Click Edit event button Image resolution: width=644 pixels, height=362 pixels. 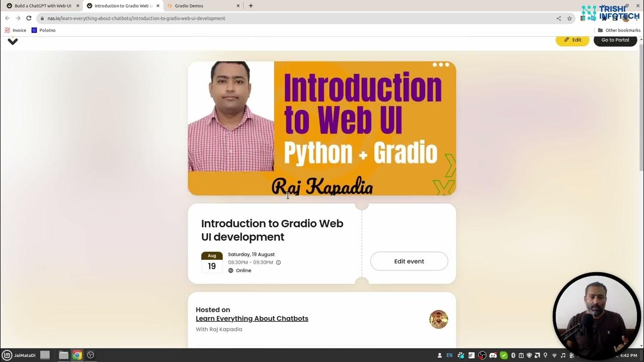tap(409, 261)
